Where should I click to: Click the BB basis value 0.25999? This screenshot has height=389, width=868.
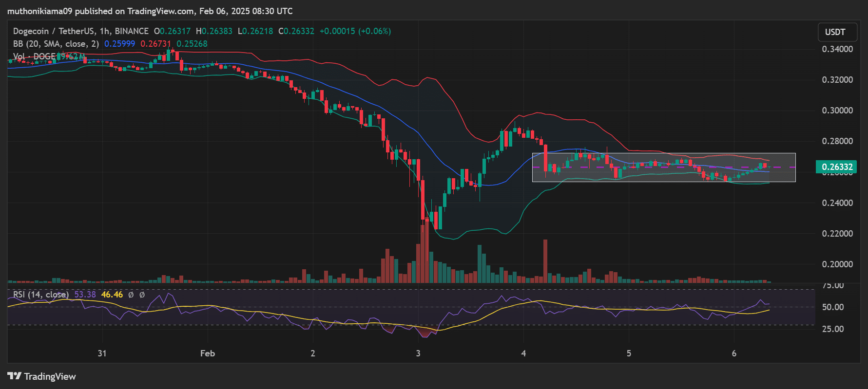pos(119,44)
